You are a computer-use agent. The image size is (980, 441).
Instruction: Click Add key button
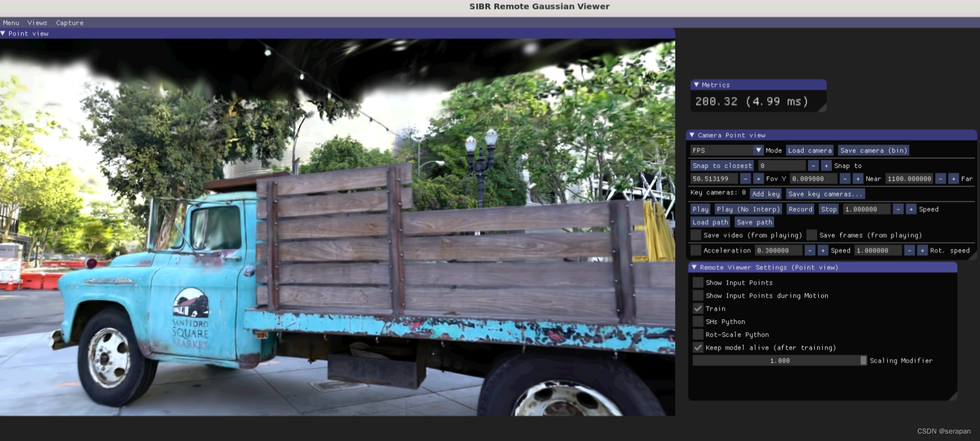coord(766,194)
